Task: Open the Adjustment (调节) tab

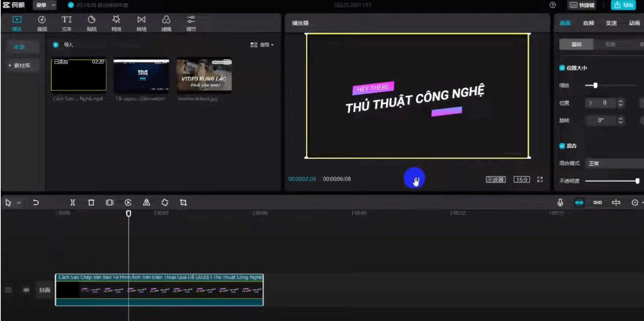Action: pos(191,24)
